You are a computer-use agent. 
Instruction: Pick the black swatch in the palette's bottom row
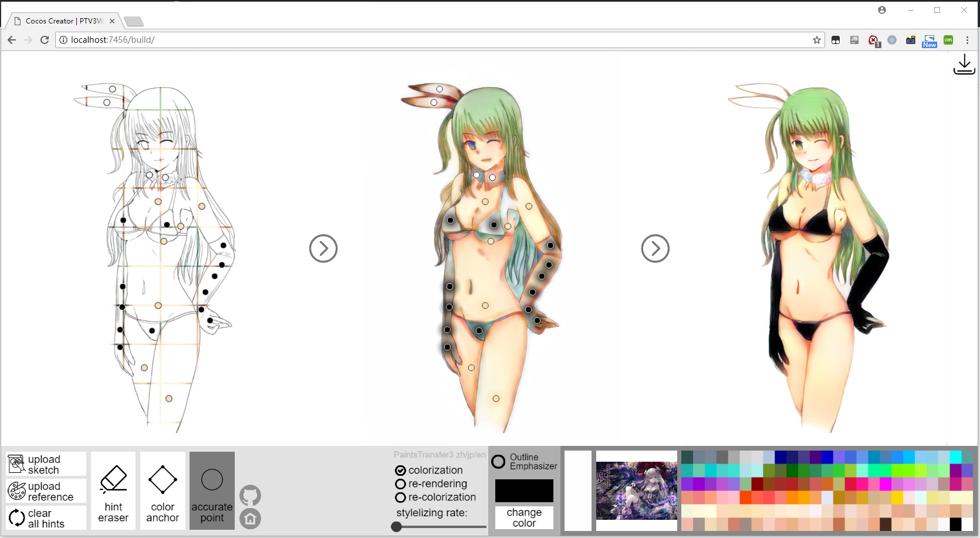tap(956, 524)
